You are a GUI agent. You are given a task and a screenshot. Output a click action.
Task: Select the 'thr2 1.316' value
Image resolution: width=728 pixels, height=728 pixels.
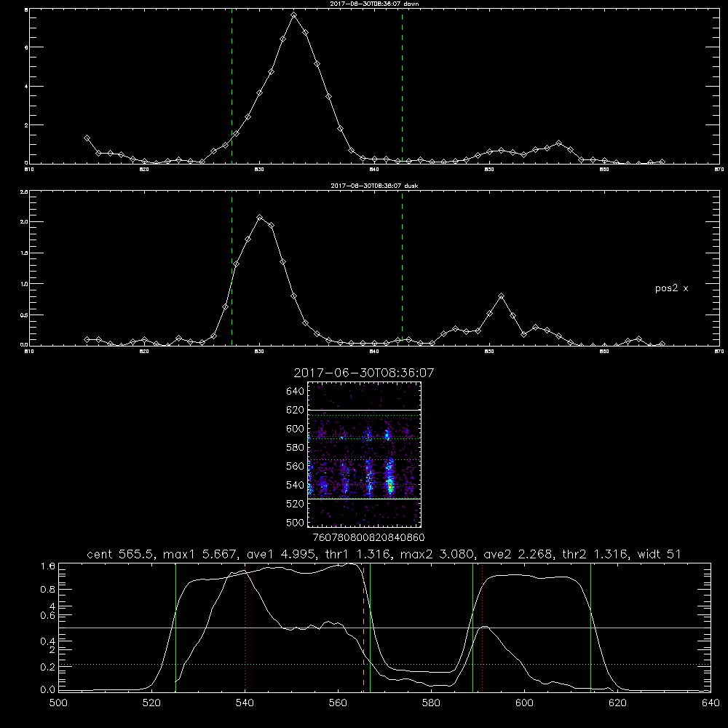pyautogui.click(x=596, y=554)
